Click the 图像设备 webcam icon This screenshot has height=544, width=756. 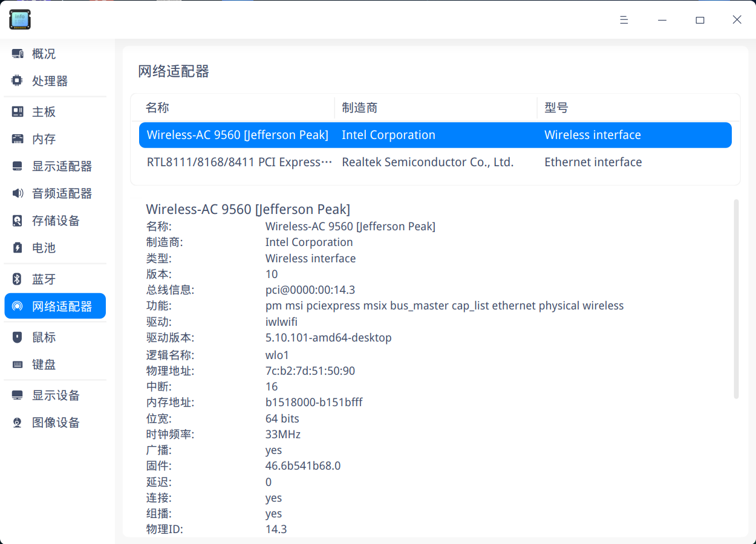18,423
